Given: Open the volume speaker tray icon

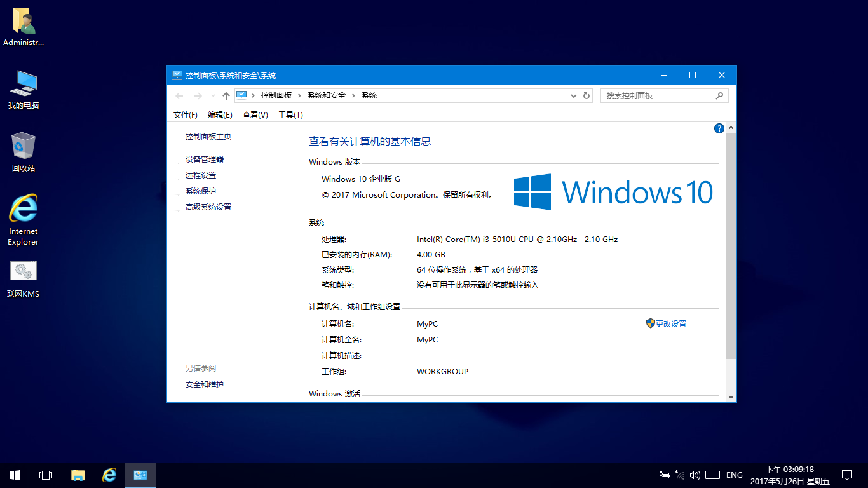Looking at the screenshot, I should (695, 475).
